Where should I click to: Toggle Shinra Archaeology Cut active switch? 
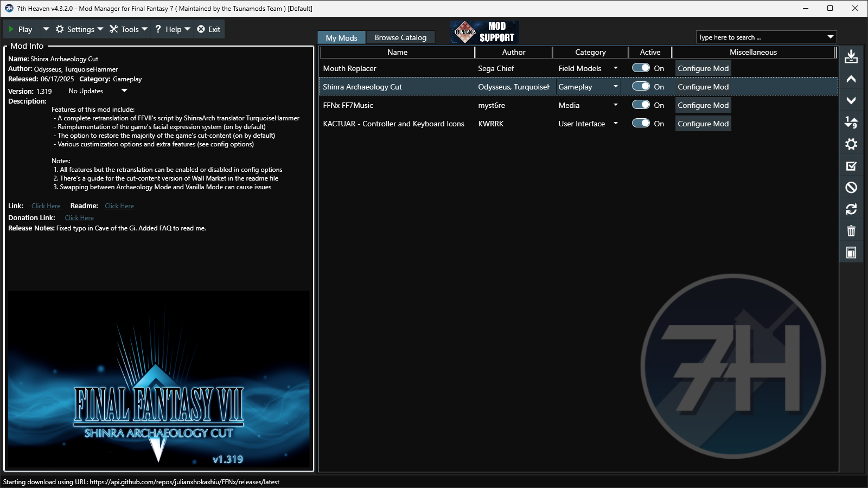[x=641, y=86]
